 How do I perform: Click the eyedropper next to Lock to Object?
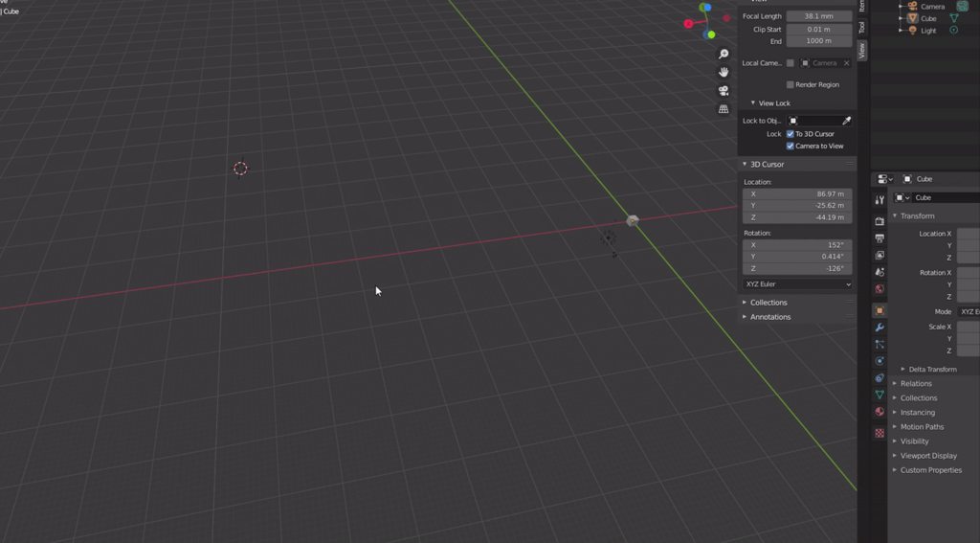[x=846, y=121]
